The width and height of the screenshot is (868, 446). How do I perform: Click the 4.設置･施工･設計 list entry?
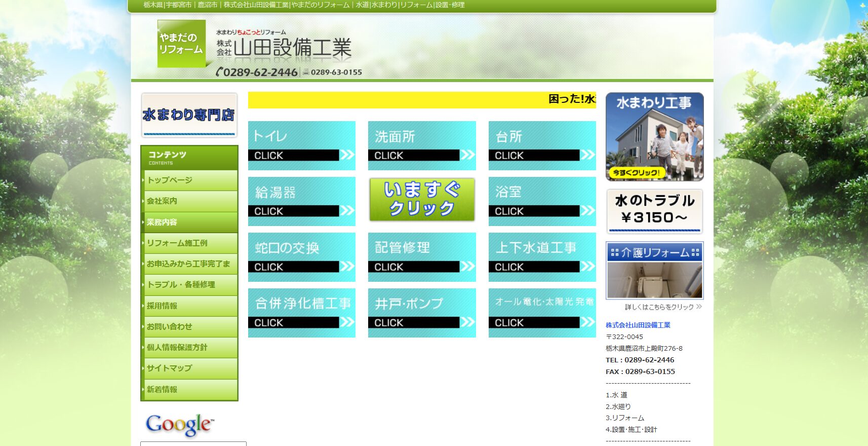(632, 430)
